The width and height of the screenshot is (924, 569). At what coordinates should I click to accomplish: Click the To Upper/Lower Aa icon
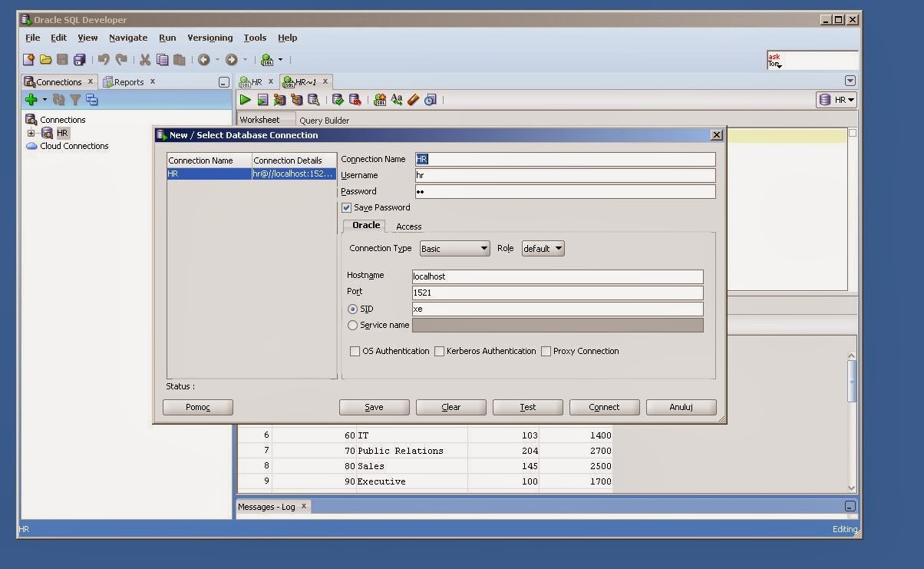tap(397, 100)
